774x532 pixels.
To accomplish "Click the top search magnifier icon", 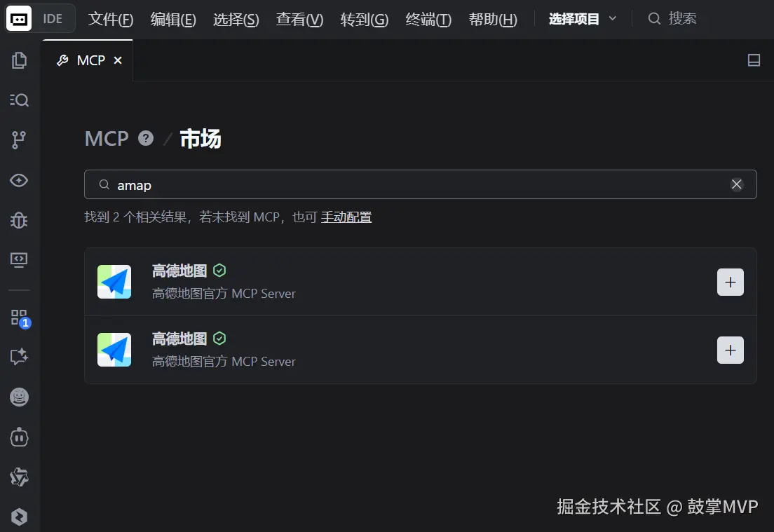I will (654, 19).
